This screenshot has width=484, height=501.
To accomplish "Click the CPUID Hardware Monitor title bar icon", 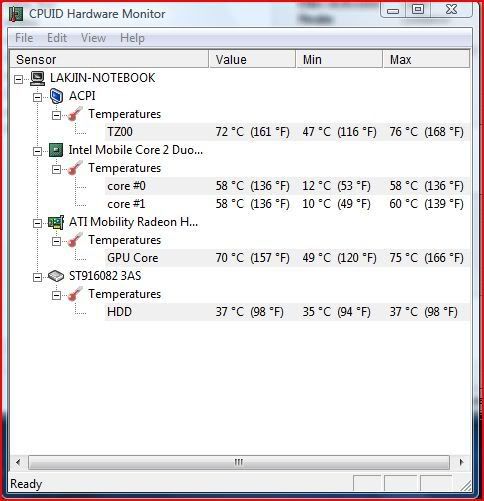I will click(x=15, y=14).
